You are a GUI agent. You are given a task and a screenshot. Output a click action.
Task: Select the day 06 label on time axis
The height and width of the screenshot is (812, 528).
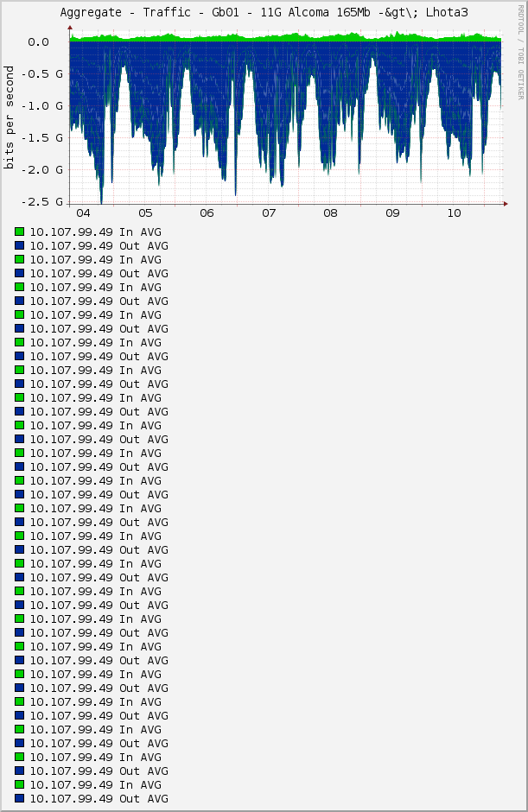[x=207, y=213]
